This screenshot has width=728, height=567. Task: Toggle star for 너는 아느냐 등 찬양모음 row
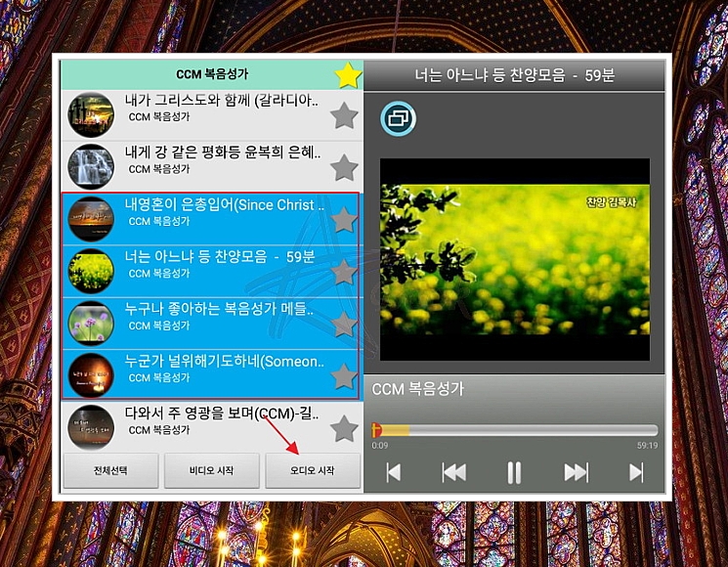pos(344,272)
